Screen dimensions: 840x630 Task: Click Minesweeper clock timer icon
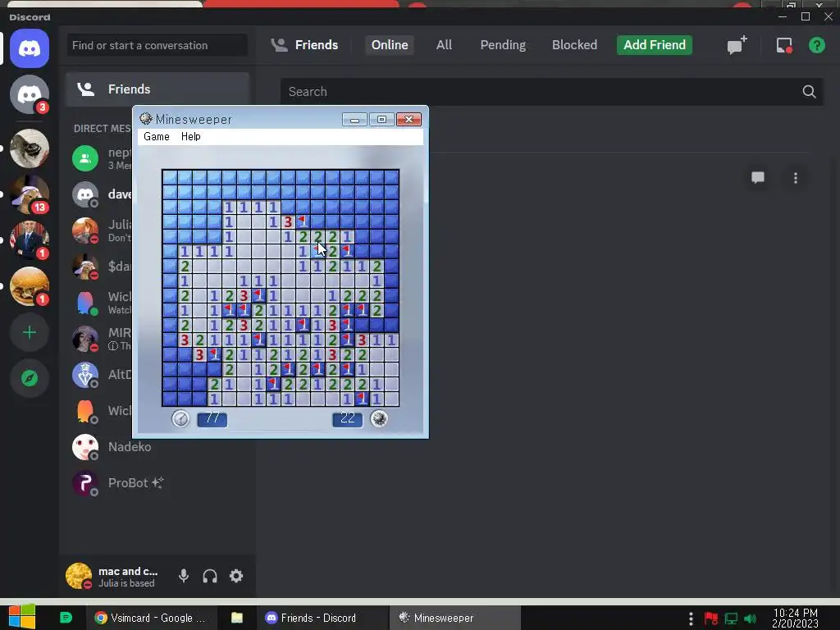pos(180,418)
